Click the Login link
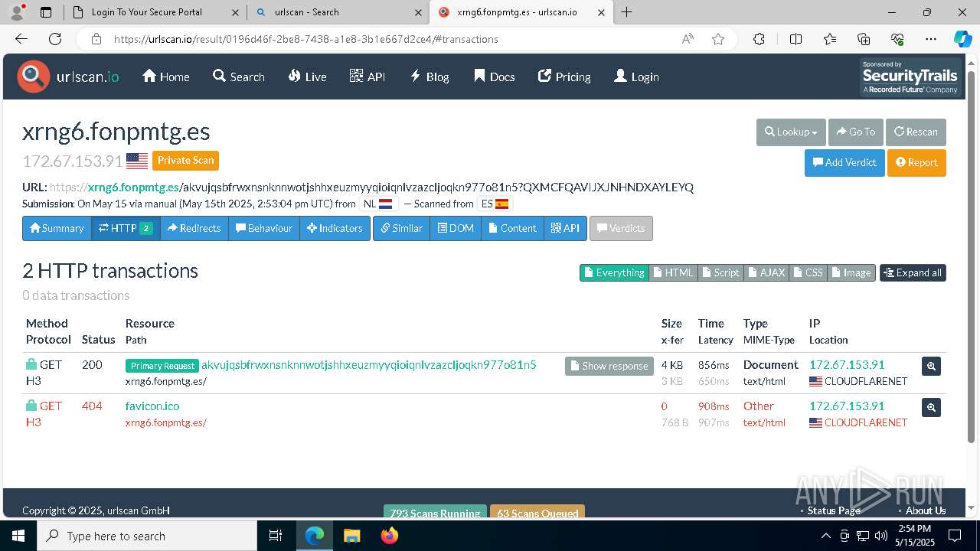This screenshot has width=980, height=551. coord(636,77)
